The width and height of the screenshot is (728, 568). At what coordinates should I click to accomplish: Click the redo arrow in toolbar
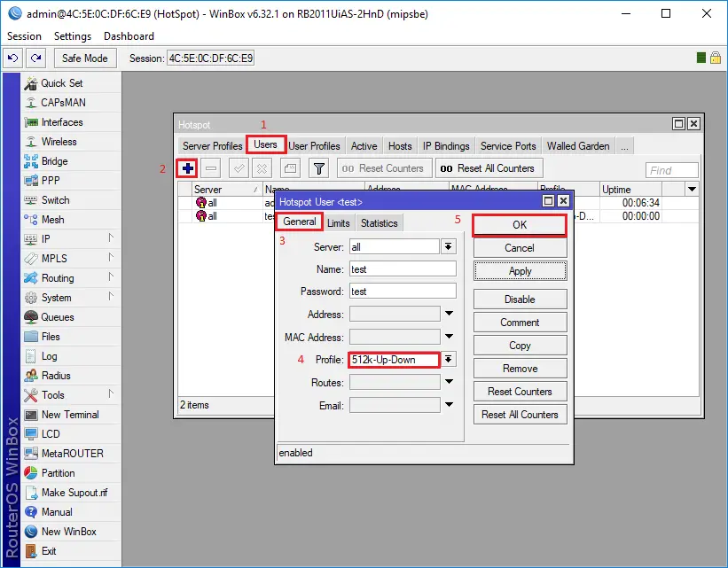point(35,58)
